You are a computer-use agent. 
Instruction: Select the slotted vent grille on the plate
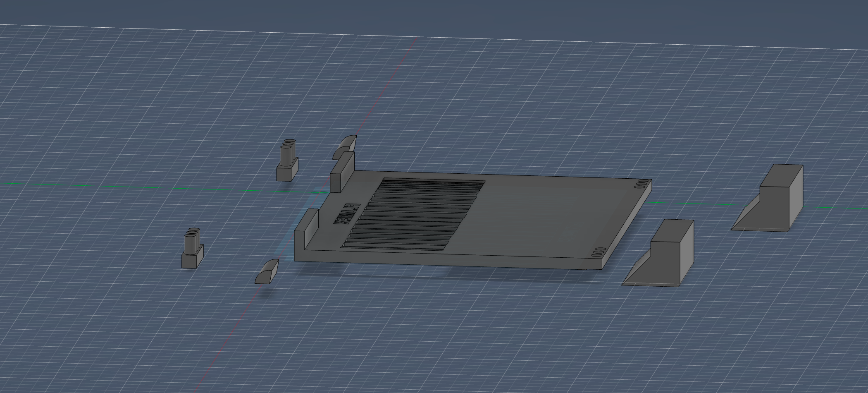tap(413, 214)
